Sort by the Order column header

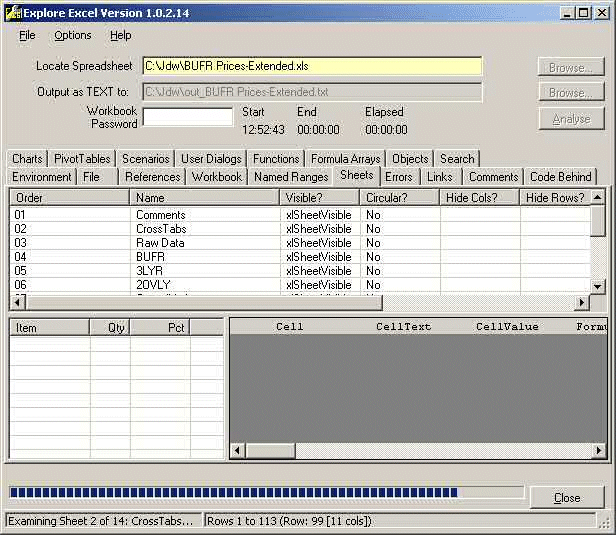(70, 198)
